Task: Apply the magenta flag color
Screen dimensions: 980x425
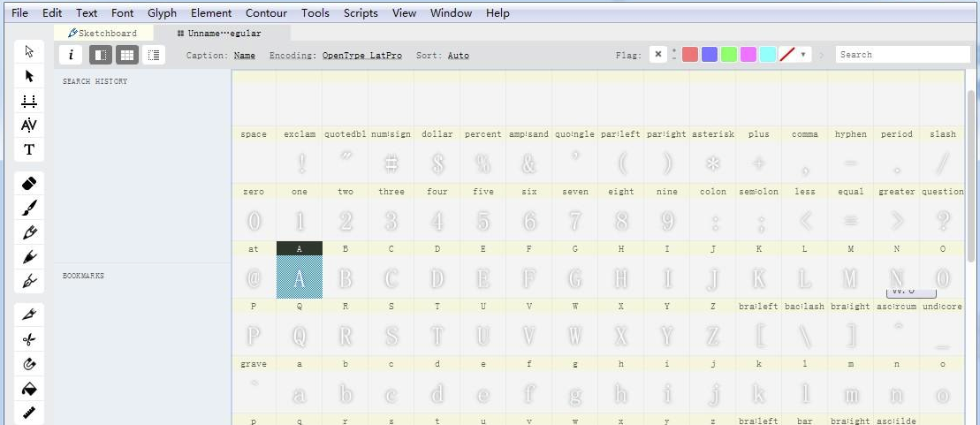Action: [x=748, y=55]
